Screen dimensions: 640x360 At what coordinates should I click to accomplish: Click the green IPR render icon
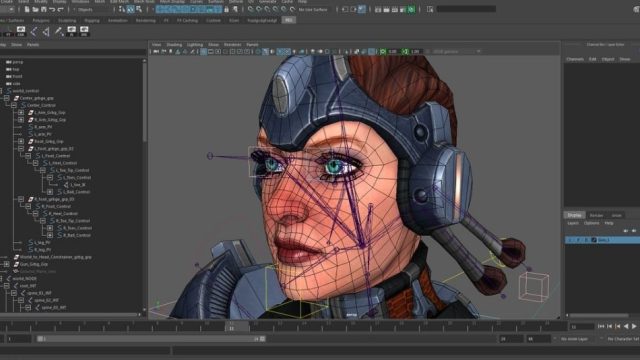coord(411,9)
